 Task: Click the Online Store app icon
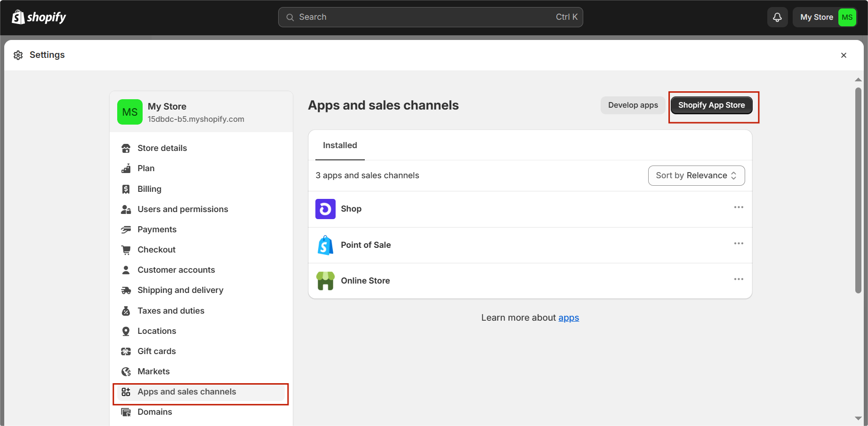click(325, 281)
